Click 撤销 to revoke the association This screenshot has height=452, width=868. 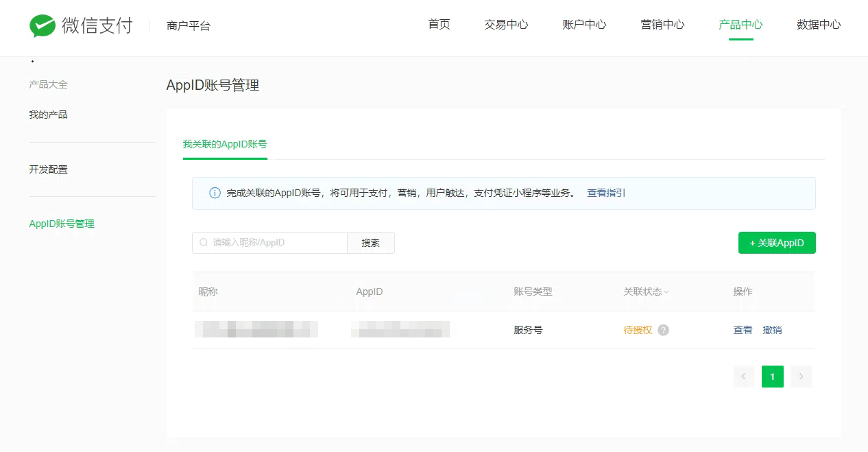772,330
